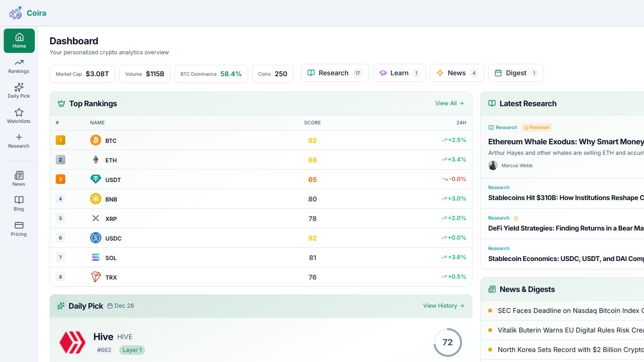Click the Hive score 72 progress ring
This screenshot has height=362, width=644.
(447, 342)
